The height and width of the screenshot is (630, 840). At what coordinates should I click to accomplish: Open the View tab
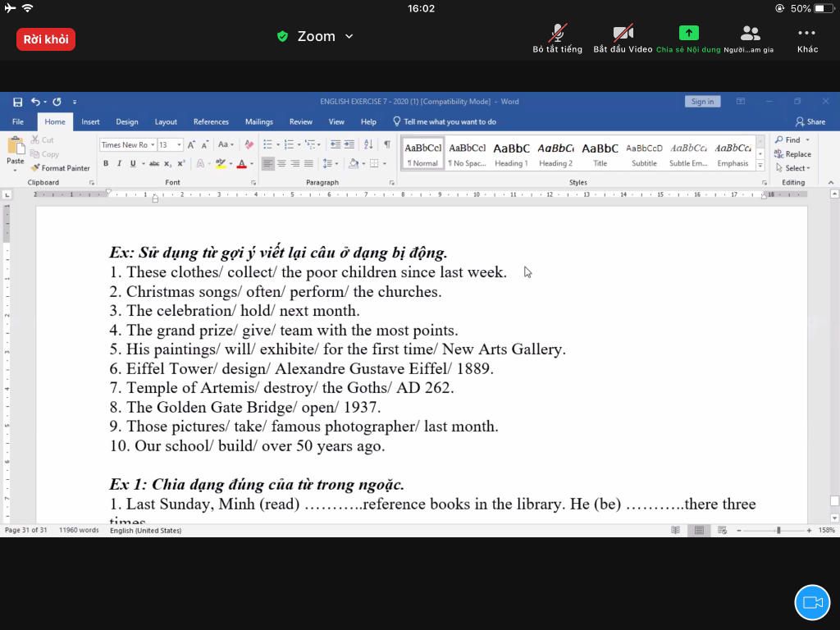[336, 121]
